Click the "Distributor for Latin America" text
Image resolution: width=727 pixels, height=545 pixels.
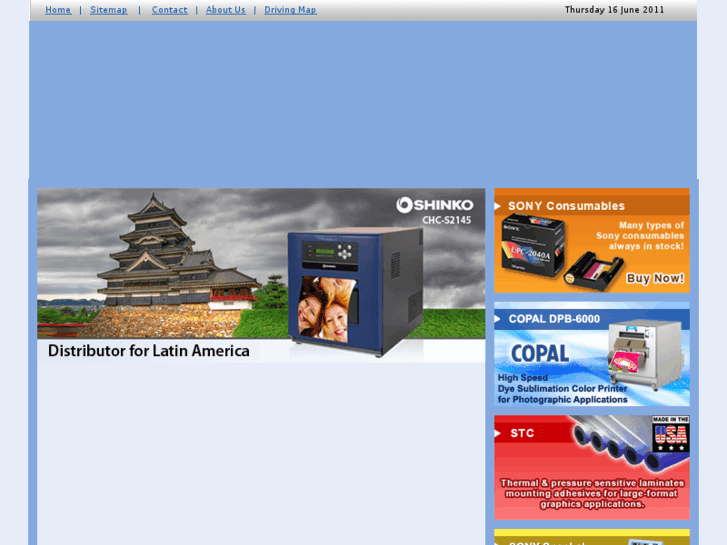pyautogui.click(x=149, y=351)
